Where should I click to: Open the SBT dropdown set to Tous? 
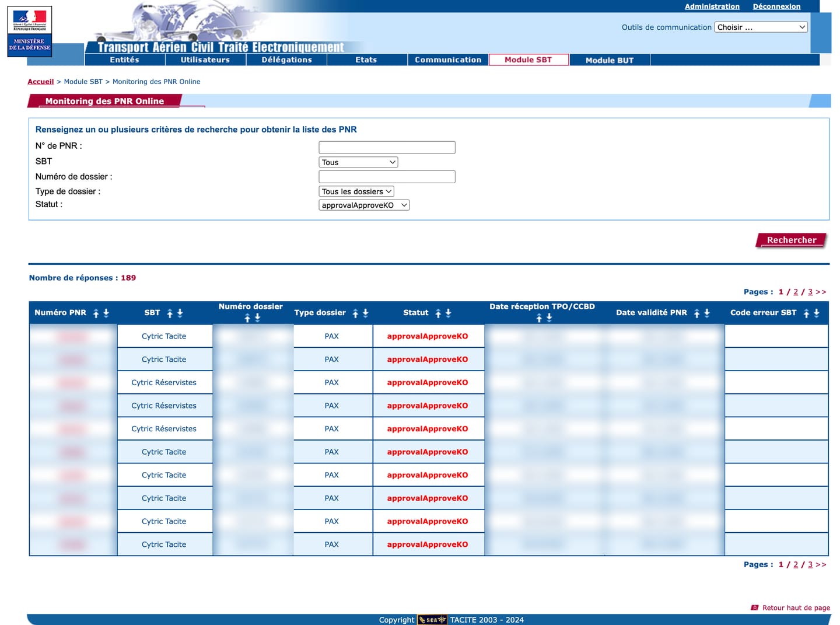point(358,162)
